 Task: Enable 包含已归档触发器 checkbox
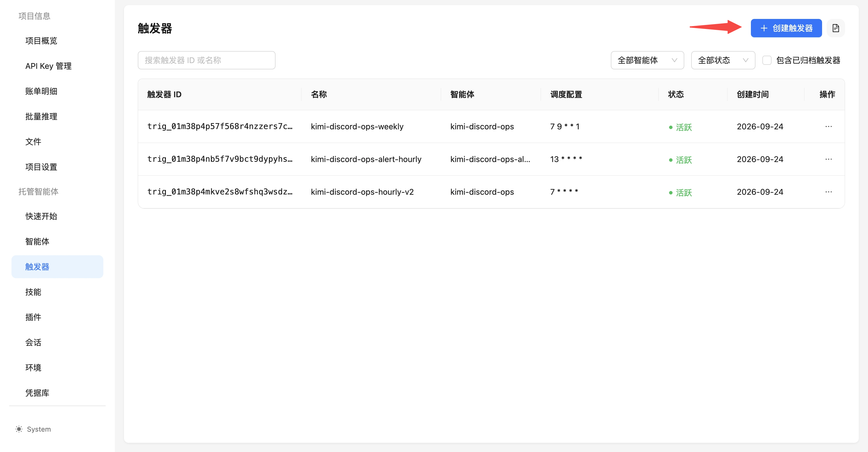[x=767, y=60]
